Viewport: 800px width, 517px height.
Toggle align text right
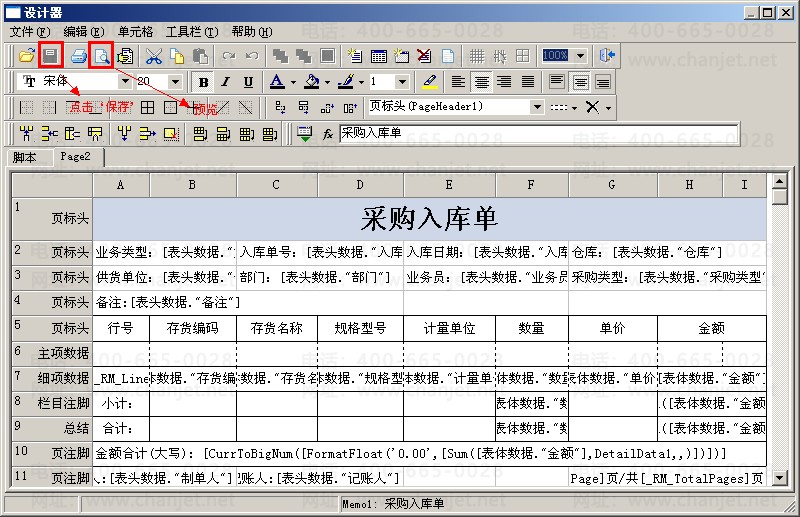click(505, 82)
